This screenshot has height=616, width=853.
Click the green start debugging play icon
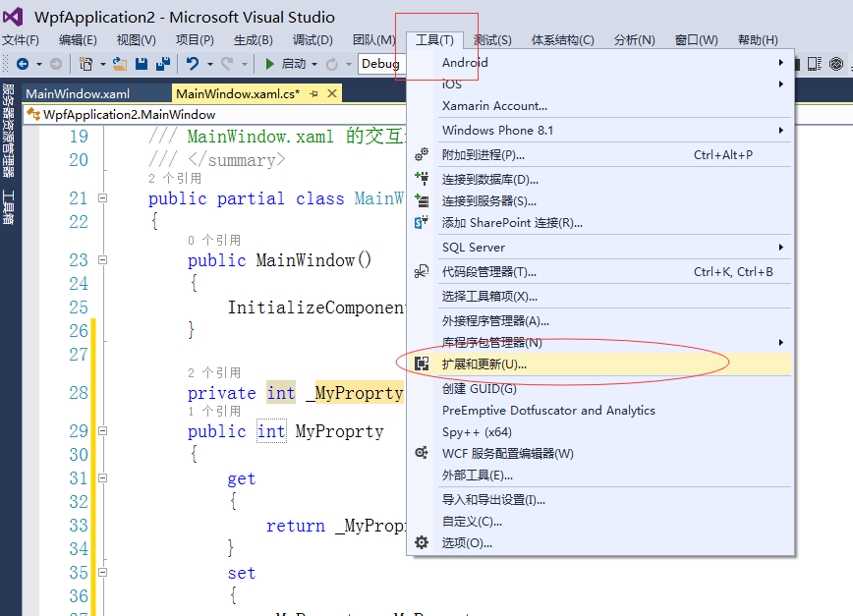[269, 64]
